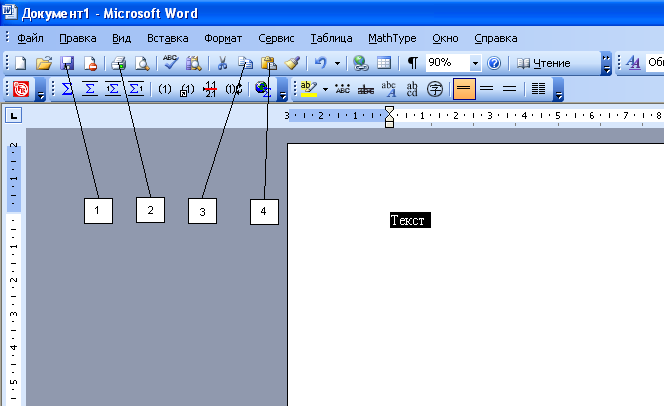Screen dimensions: 664x406
Task: Insert equation number with the (1) icon
Action: [165, 89]
